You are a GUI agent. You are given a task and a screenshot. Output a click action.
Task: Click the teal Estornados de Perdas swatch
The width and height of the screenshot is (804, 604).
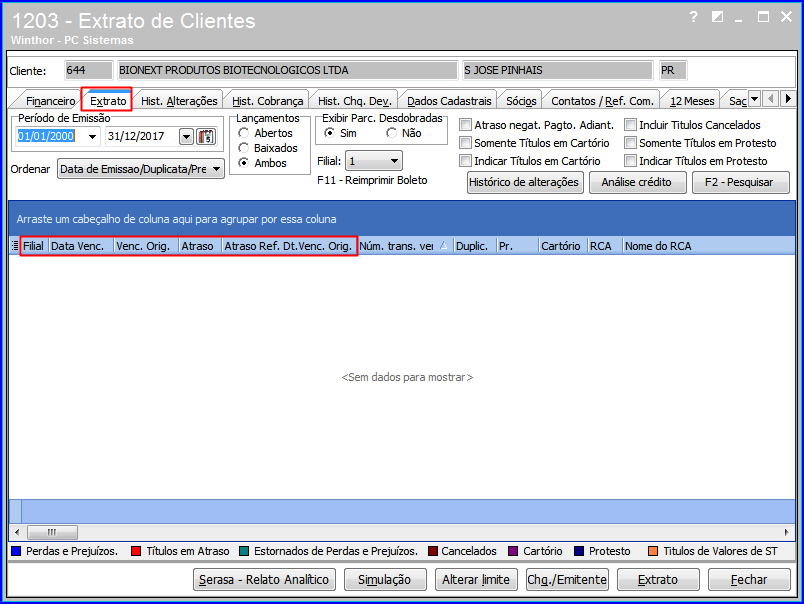coord(244,551)
